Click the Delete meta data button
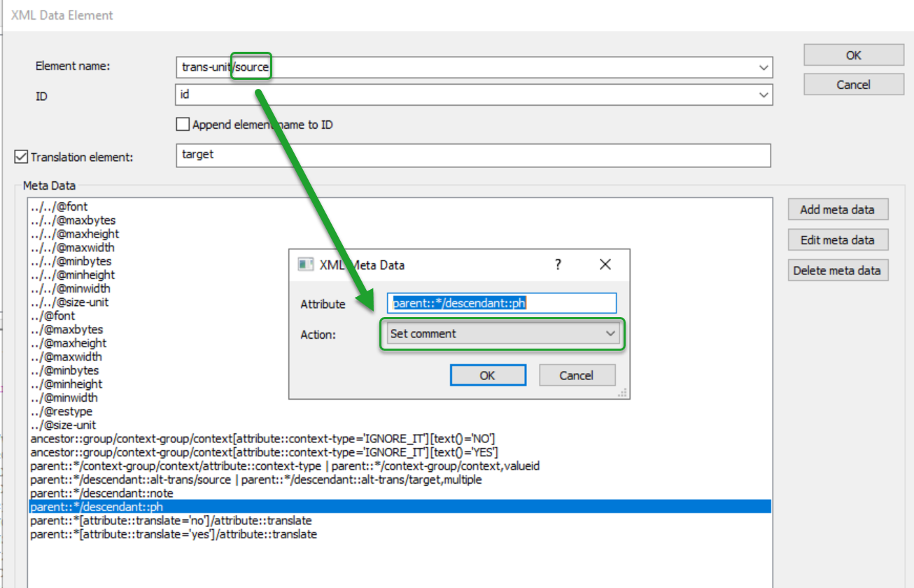 click(837, 270)
